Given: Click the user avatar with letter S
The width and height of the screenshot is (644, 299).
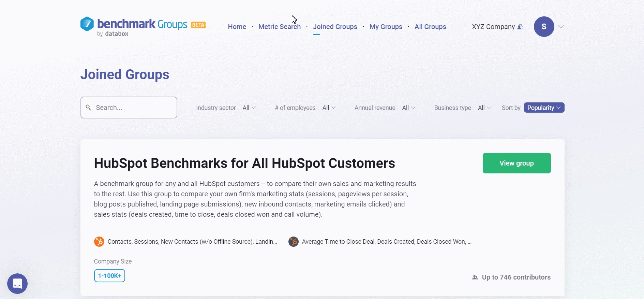Looking at the screenshot, I should (544, 27).
